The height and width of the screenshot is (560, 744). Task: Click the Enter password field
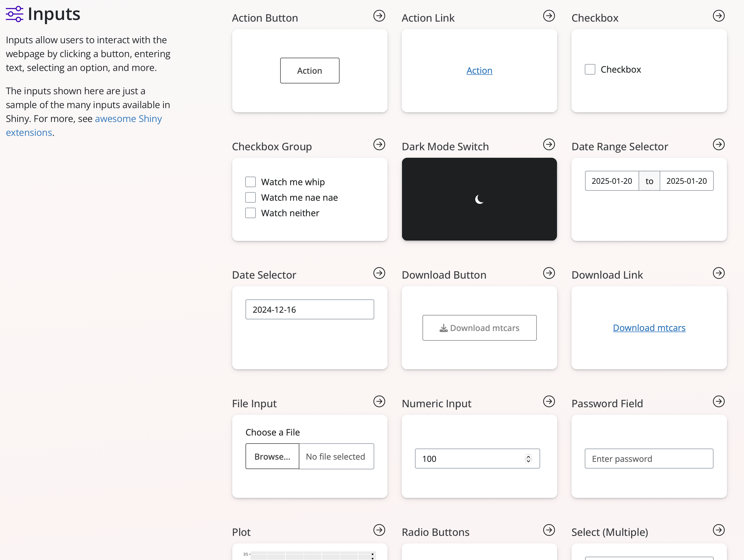click(x=649, y=459)
